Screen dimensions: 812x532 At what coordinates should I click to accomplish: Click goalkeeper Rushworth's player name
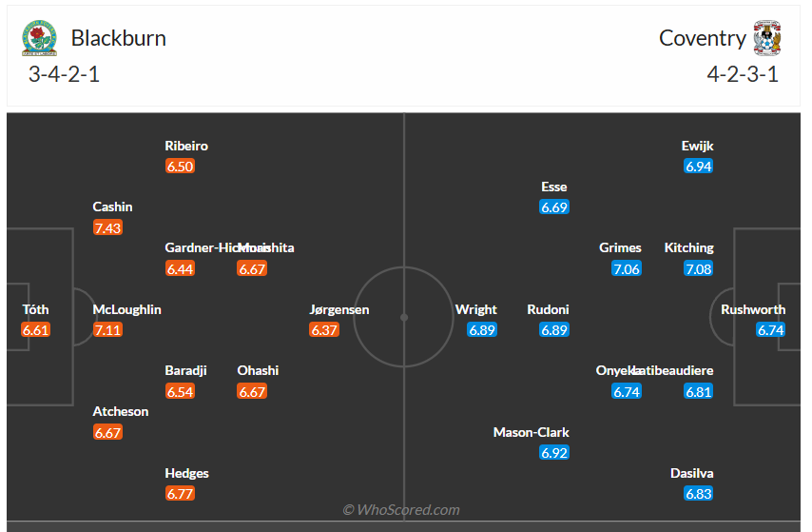coord(753,309)
